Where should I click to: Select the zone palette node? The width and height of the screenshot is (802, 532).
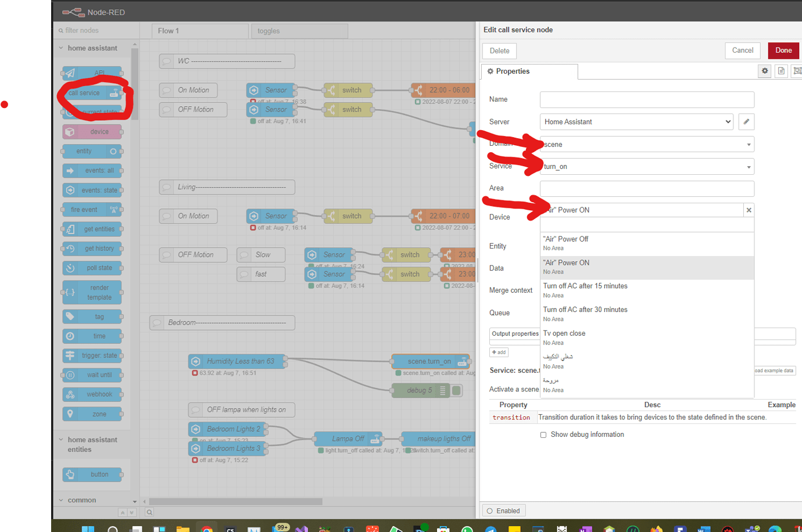(92, 414)
